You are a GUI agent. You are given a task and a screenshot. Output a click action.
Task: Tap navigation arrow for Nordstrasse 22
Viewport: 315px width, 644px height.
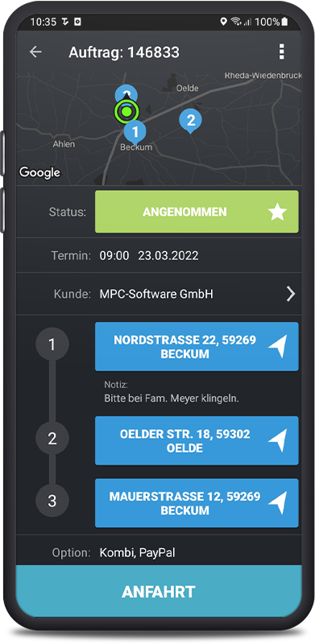tap(277, 347)
